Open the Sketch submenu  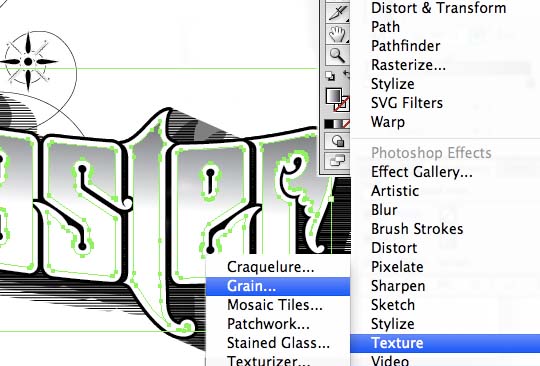click(x=393, y=305)
